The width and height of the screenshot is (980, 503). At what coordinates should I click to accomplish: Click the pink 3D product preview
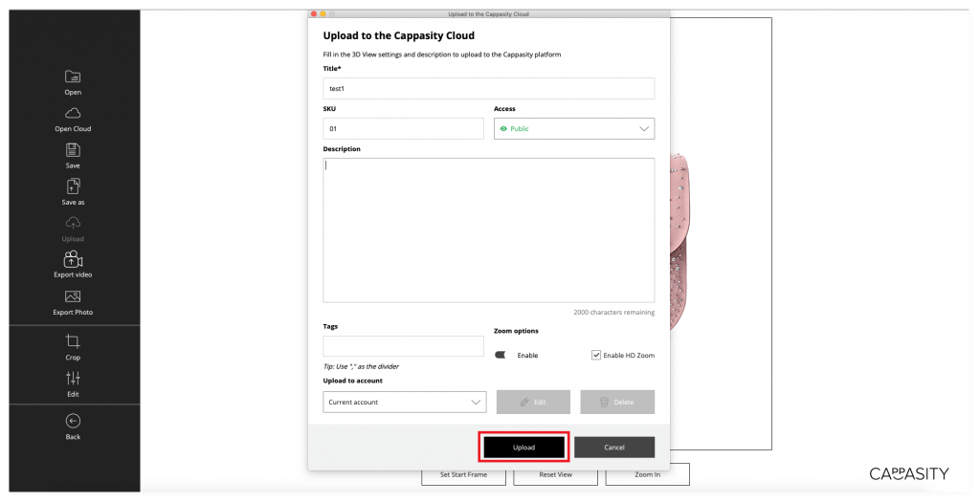[680, 241]
